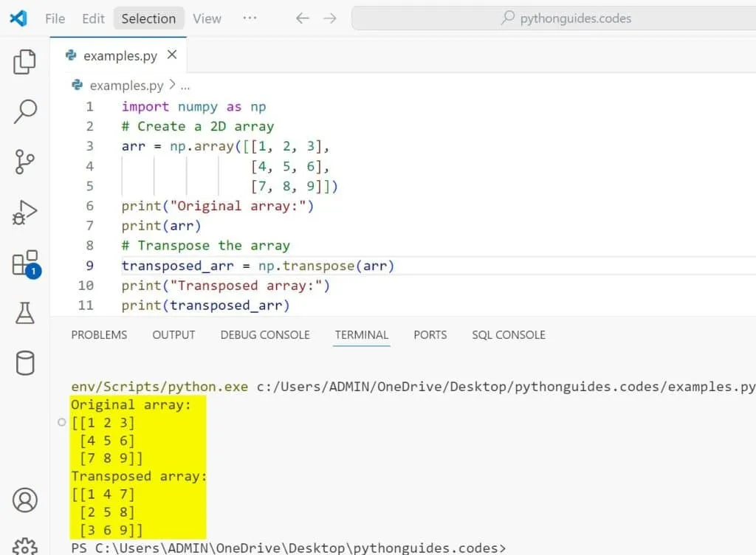Image resolution: width=756 pixels, height=555 pixels.
Task: Click the VS Code logo icon
Action: click(x=18, y=18)
